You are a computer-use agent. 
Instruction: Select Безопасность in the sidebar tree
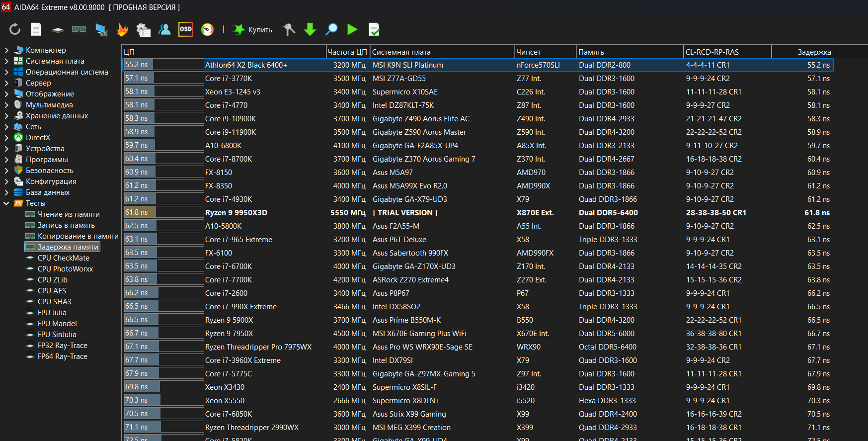(x=50, y=171)
